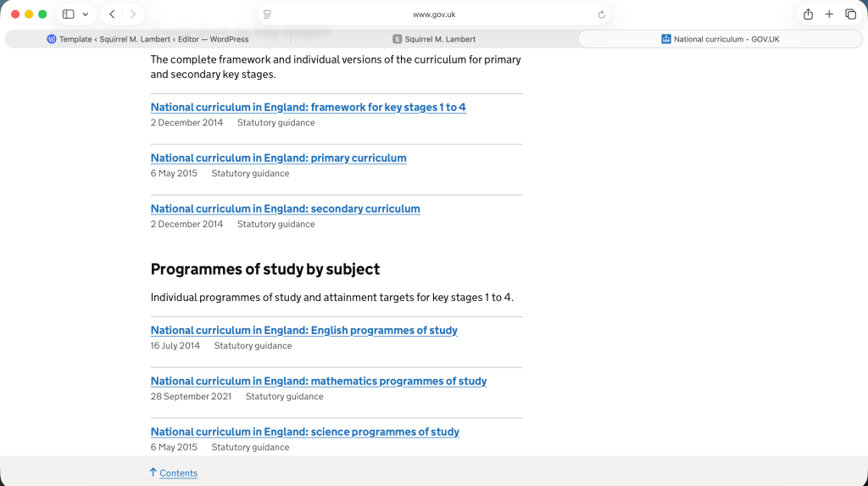Viewport: 868px width, 486px height.
Task: Click the forward navigation arrow
Action: click(132, 14)
